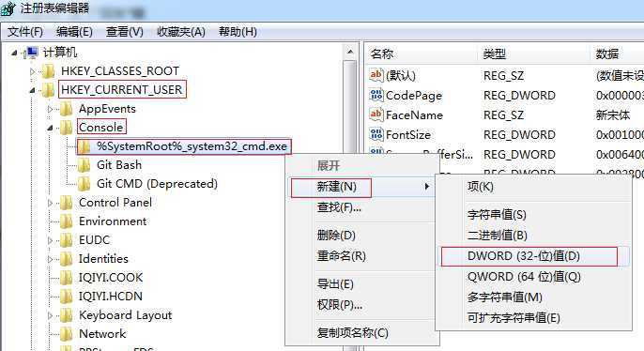Image resolution: width=644 pixels, height=351 pixels.
Task: Click the HKEY_CLASSES_ROOT folder icon
Action: click(x=48, y=71)
